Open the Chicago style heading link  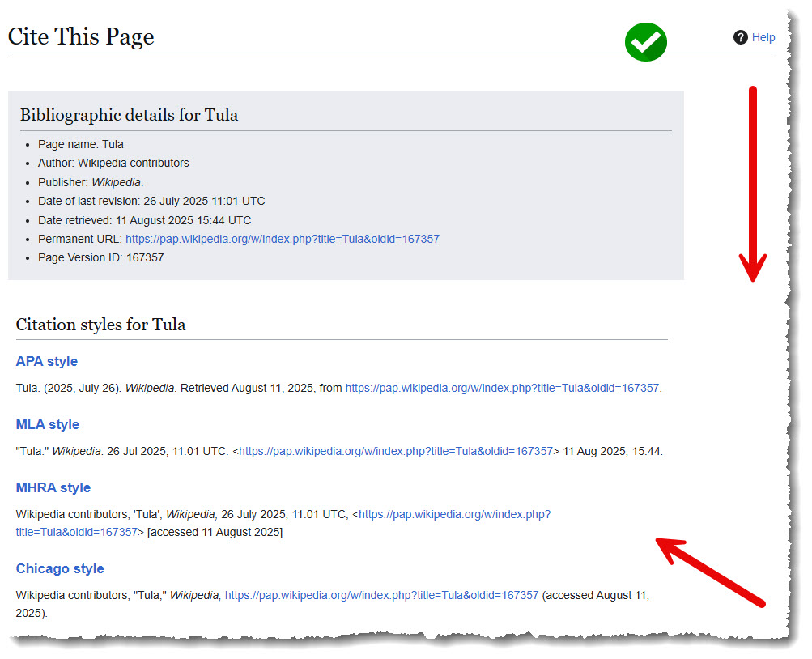click(x=60, y=568)
